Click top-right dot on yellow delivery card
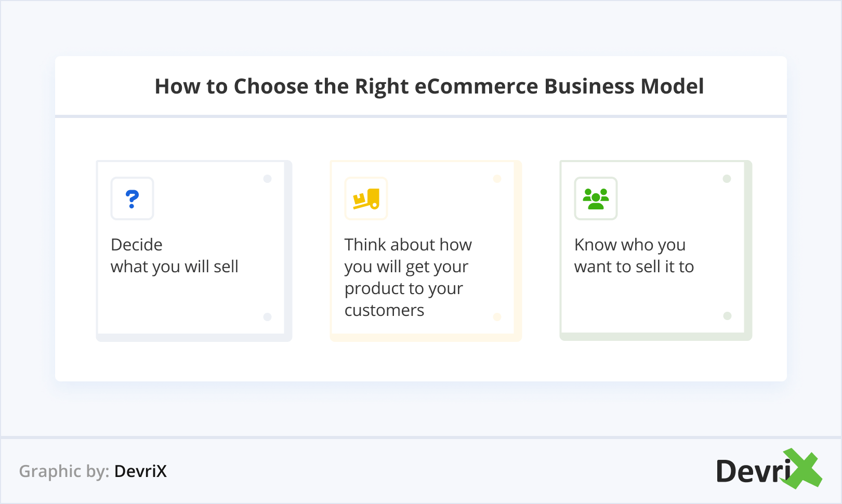This screenshot has width=842, height=504. tap(497, 179)
